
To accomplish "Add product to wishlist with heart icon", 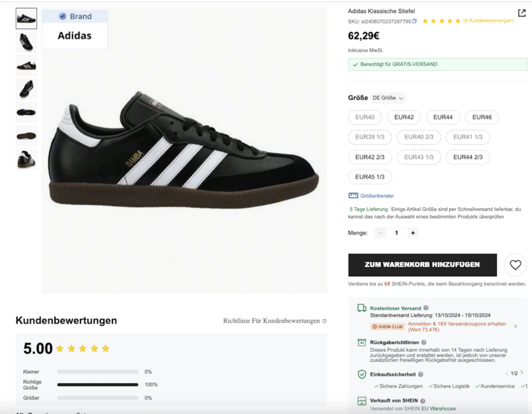I will (x=515, y=265).
